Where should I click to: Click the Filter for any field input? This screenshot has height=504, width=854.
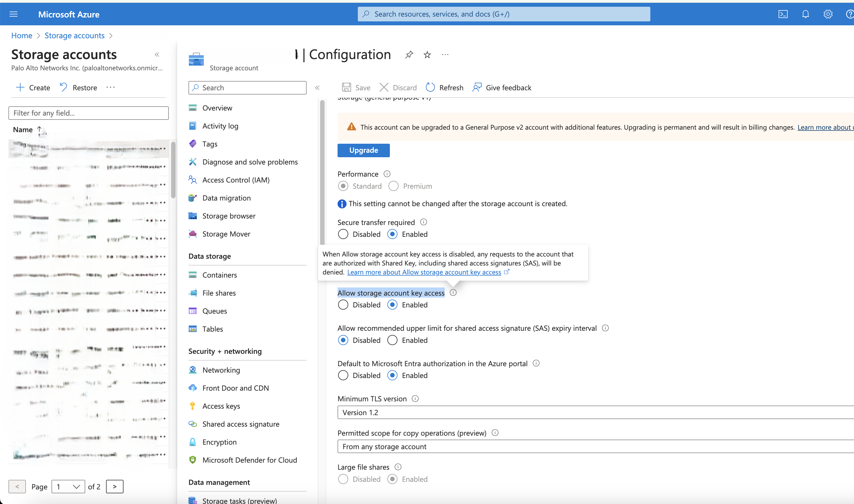[x=88, y=113]
